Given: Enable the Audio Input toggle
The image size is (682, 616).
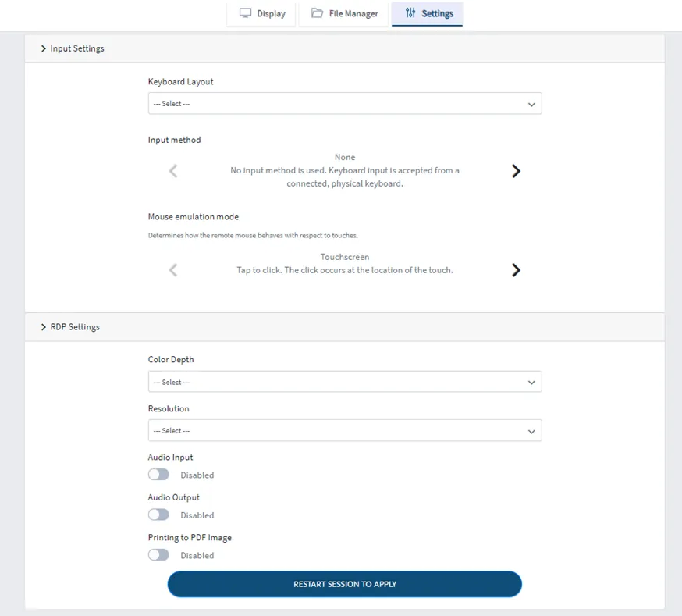Looking at the screenshot, I should [158, 475].
